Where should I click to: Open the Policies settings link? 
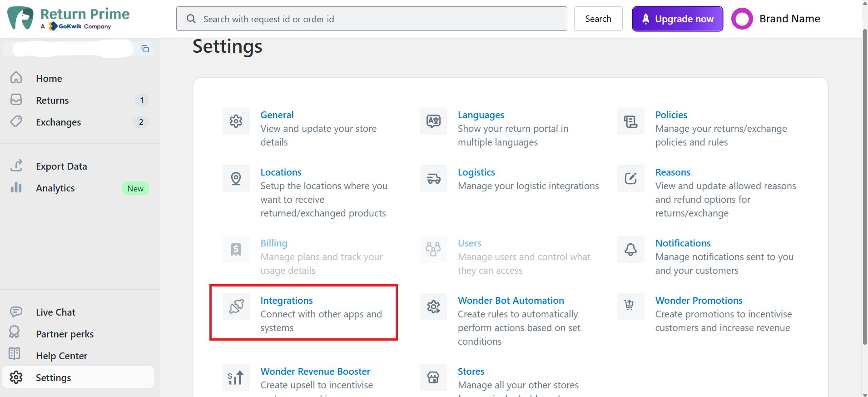point(671,115)
